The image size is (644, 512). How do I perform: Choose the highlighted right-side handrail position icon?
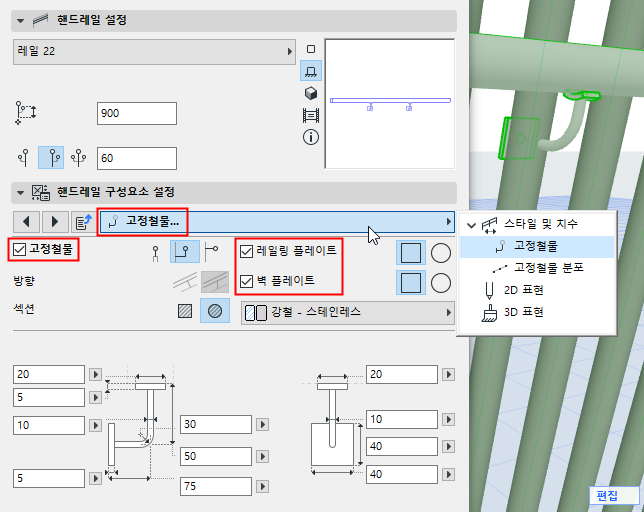51,157
